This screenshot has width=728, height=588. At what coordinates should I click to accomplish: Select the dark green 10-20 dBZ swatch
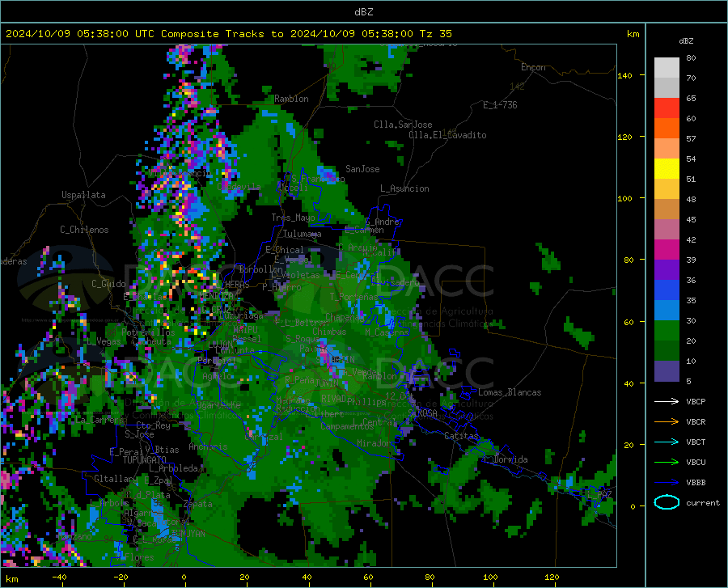[x=667, y=351]
